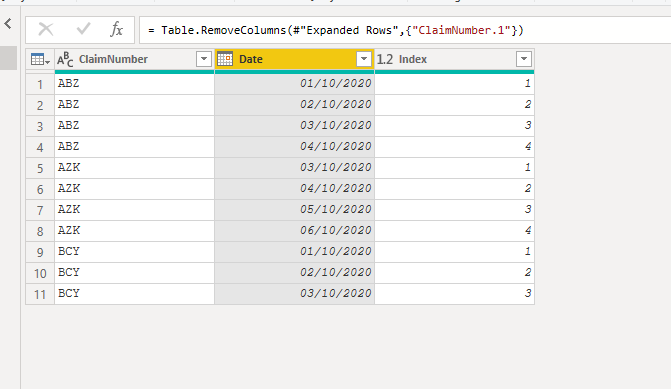Screen dimensions: 671x389
Task: Select the Date column header
Action: [x=294, y=59]
